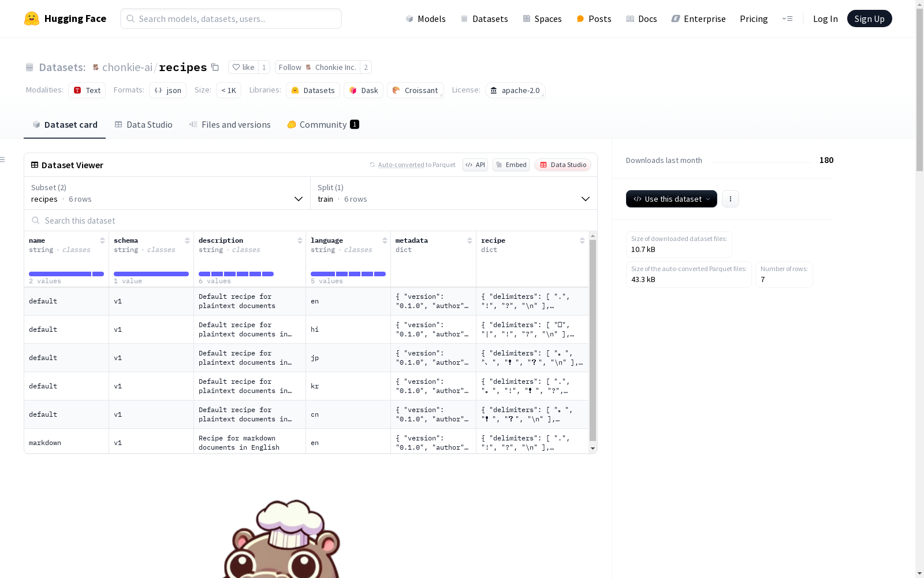Click the like count number 1

tap(264, 67)
